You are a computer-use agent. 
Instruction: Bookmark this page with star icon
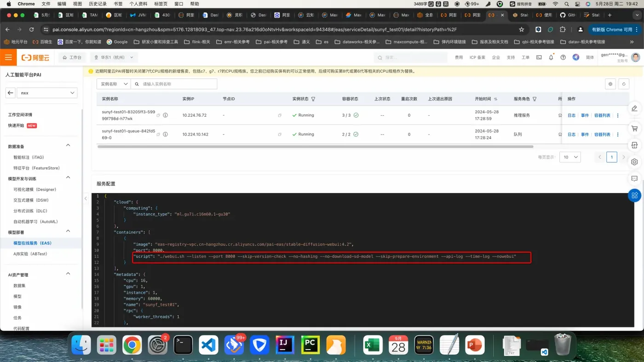click(521, 29)
